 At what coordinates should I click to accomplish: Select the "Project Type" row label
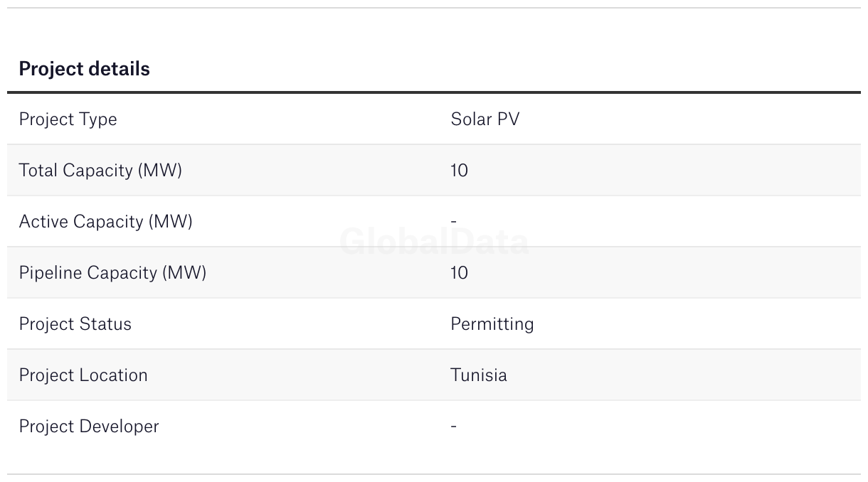[68, 119]
